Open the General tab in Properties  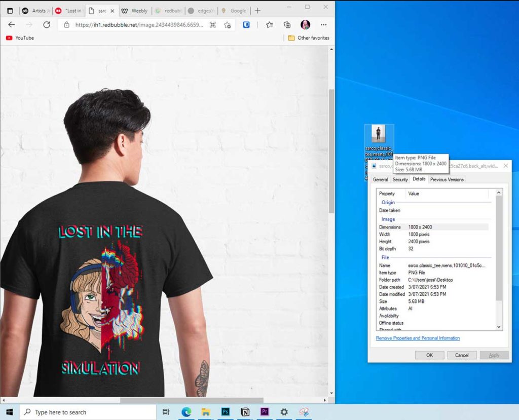pos(380,179)
